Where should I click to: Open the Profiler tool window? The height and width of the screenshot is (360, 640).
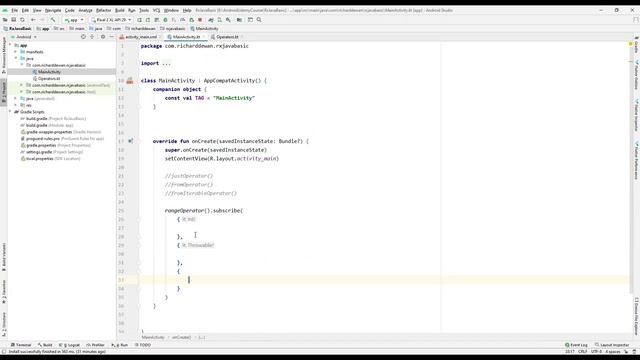click(95, 345)
